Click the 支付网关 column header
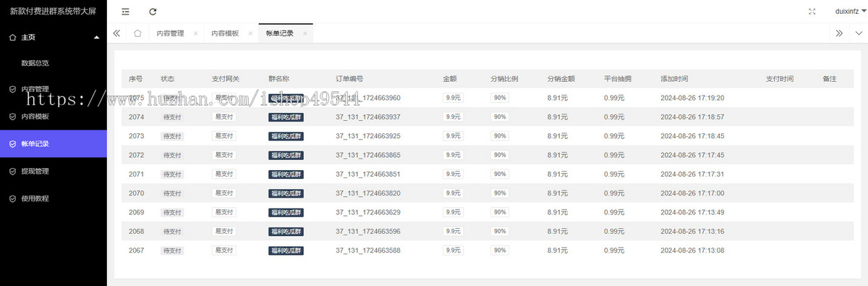The image size is (868, 286). [x=226, y=79]
